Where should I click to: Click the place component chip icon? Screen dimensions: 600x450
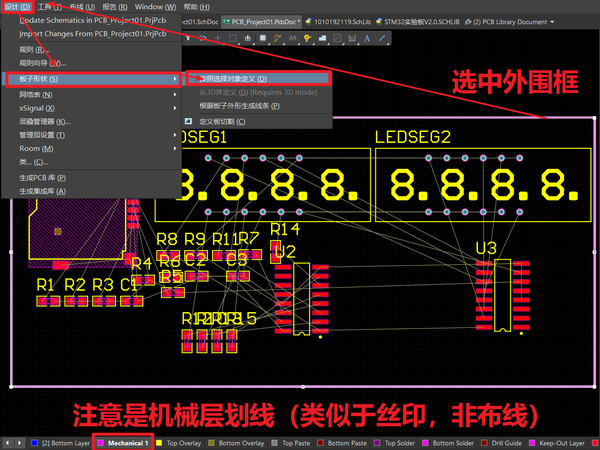tap(262, 38)
